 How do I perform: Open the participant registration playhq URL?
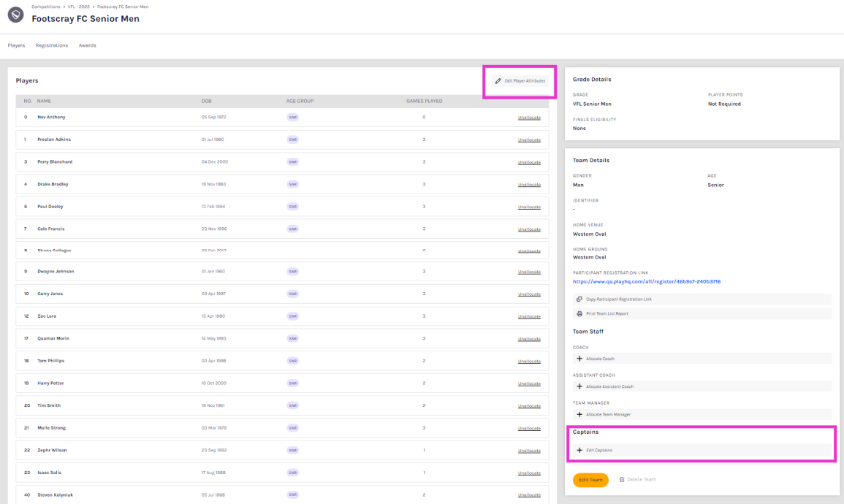tap(647, 281)
